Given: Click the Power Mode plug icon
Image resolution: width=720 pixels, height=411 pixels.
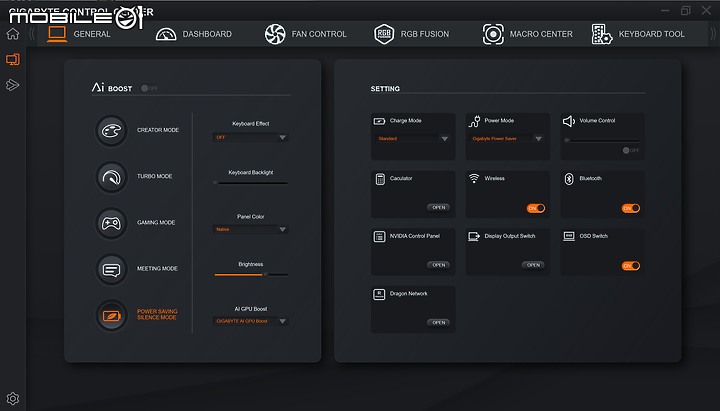Looking at the screenshot, I should (x=474, y=121).
